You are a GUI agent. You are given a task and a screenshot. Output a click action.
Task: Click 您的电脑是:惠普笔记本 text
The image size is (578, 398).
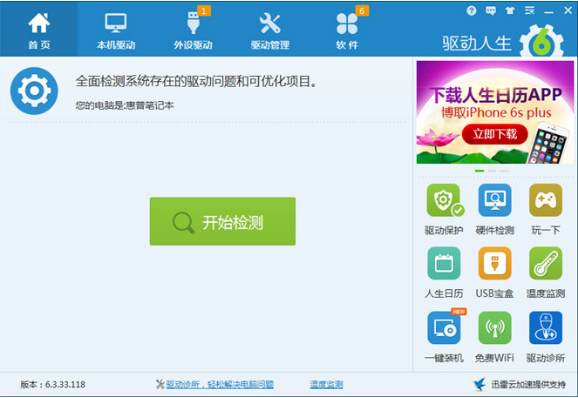coord(125,106)
